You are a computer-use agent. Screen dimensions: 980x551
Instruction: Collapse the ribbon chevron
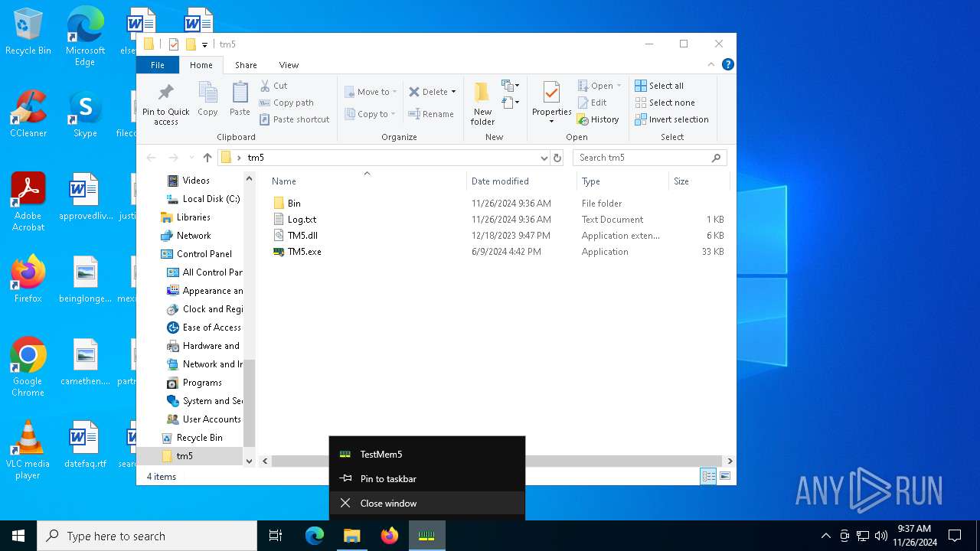point(710,65)
